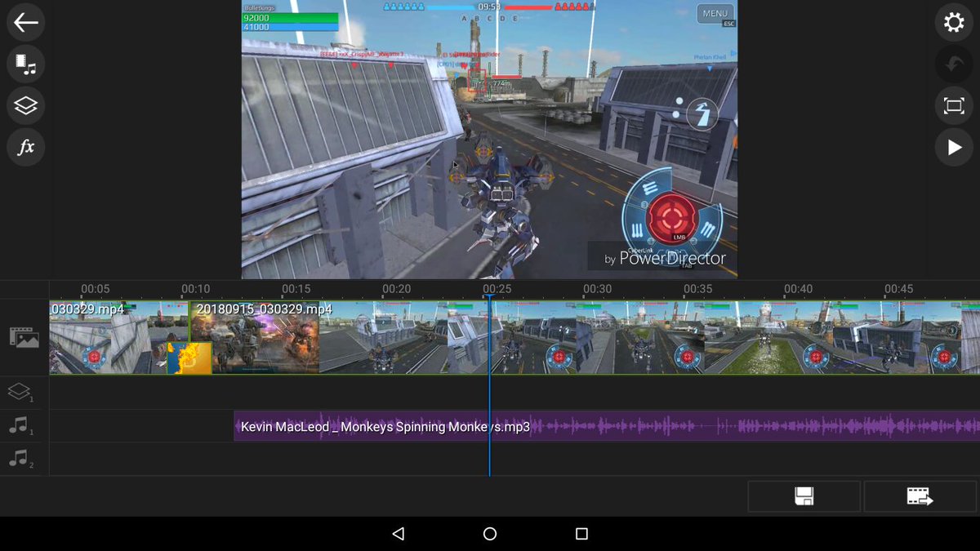Select music track 1 icon

click(x=20, y=425)
